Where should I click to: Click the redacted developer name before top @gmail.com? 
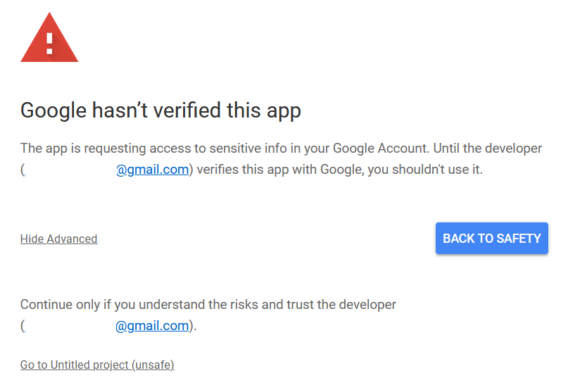(70, 170)
